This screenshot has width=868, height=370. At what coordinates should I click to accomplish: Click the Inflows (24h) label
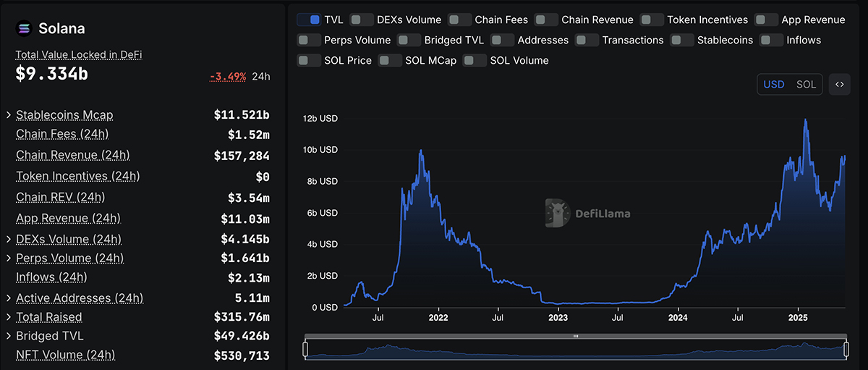click(51, 277)
